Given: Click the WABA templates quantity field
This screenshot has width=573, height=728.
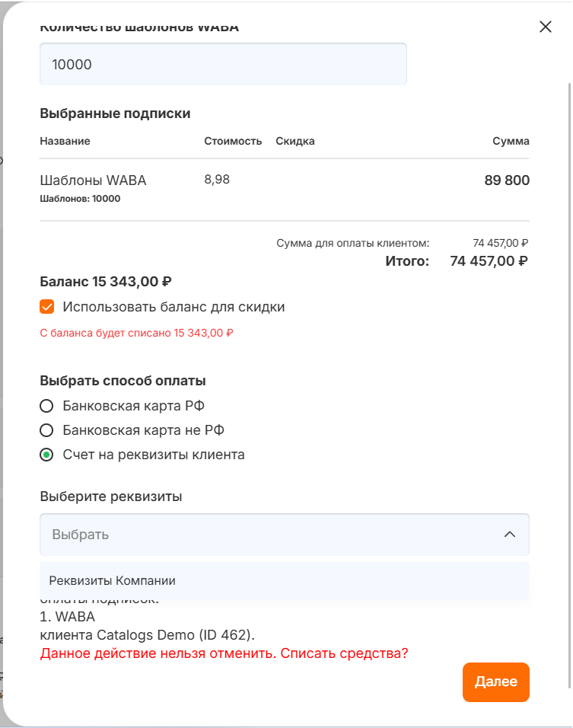Looking at the screenshot, I should 223,64.
